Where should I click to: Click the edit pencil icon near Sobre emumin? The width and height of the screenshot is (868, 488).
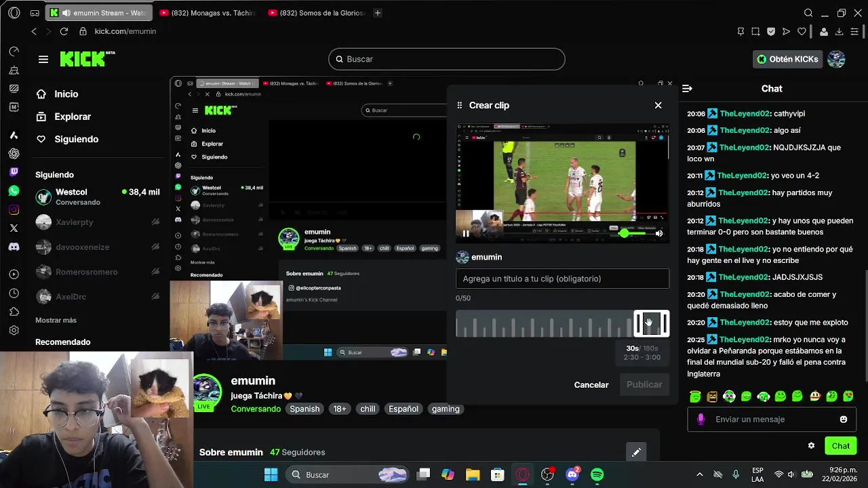tap(636, 452)
